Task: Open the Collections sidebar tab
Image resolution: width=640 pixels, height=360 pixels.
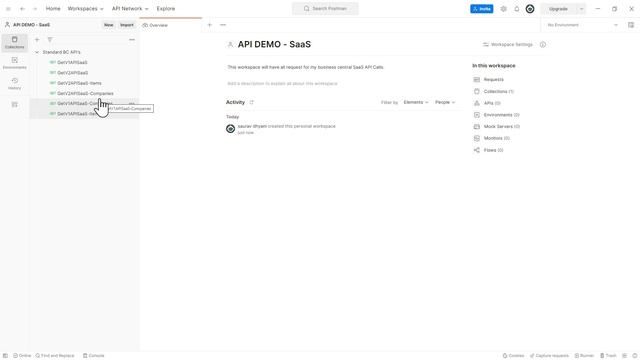Action: coord(14,42)
